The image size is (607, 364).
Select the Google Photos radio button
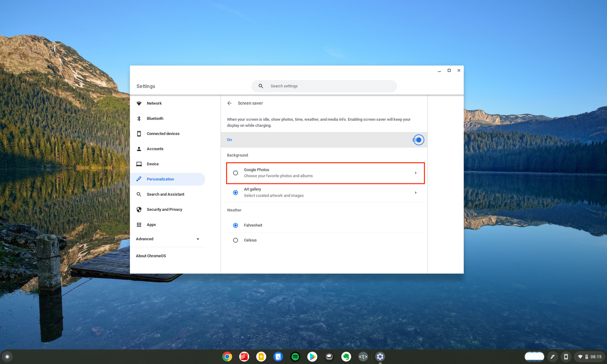coord(235,172)
